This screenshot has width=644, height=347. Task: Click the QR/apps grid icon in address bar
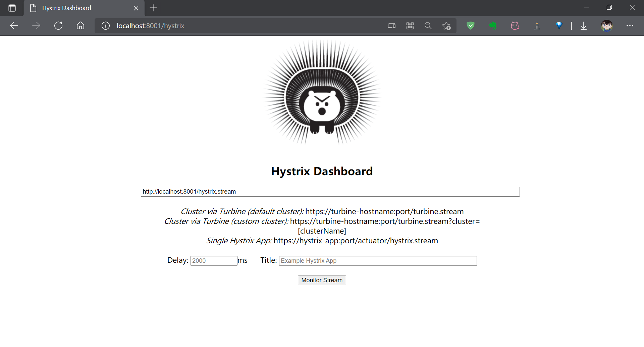point(410,26)
